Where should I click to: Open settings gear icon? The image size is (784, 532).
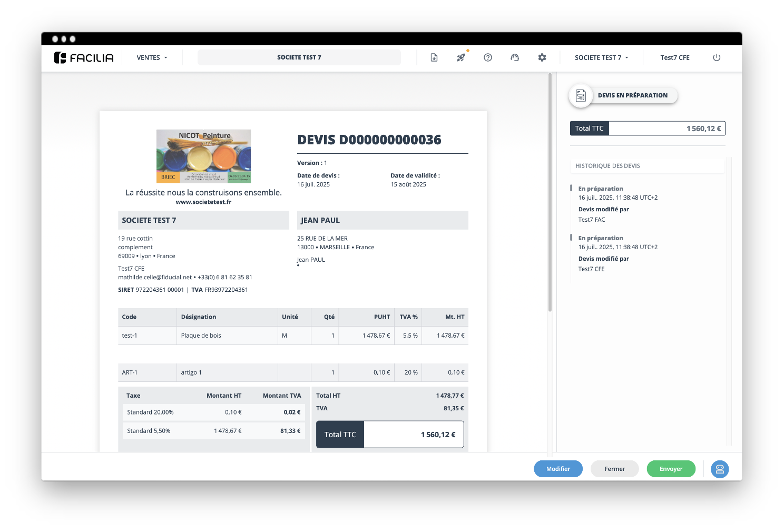tap(542, 57)
